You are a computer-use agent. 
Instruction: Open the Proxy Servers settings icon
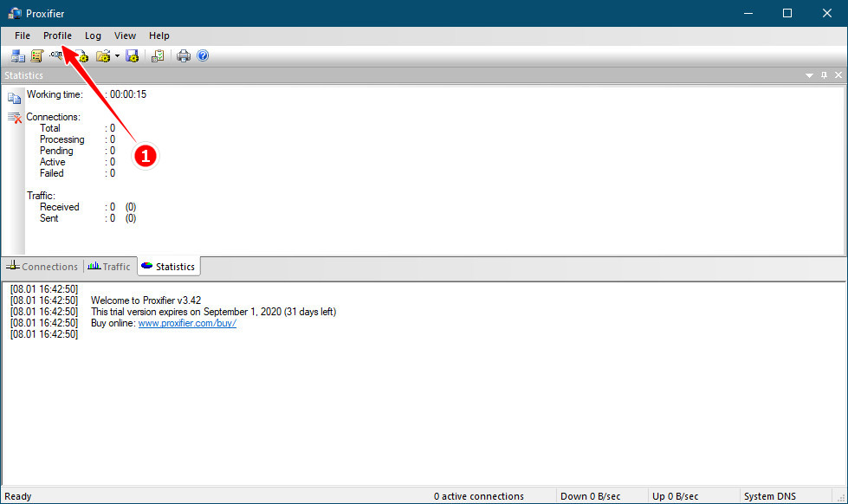(x=18, y=55)
